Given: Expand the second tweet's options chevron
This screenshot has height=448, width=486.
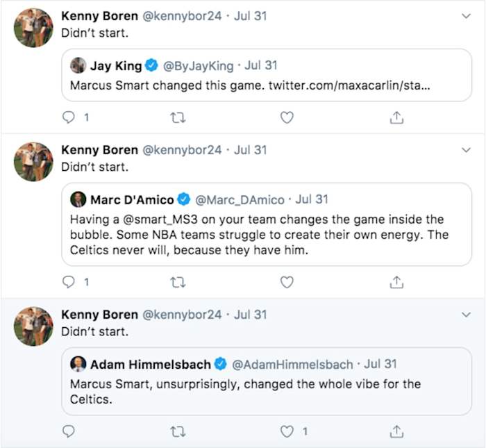Looking at the screenshot, I should (466, 149).
